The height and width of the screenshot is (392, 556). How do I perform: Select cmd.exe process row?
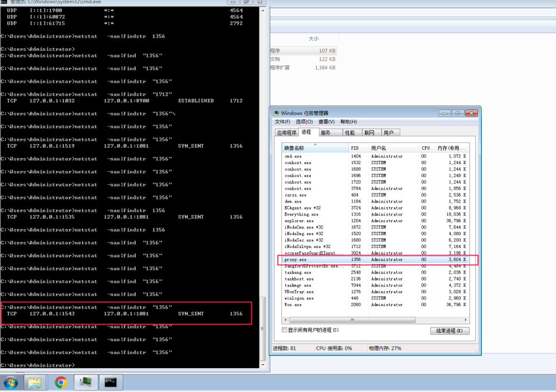tap(376, 156)
